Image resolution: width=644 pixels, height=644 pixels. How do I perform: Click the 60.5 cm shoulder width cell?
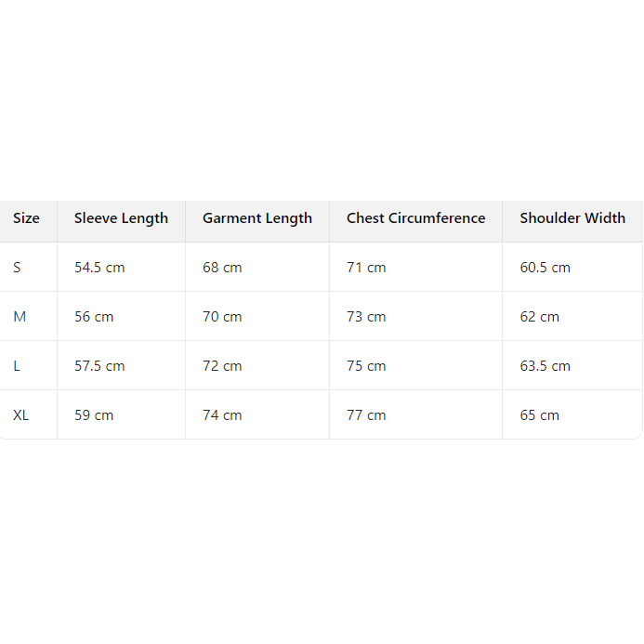tap(545, 268)
